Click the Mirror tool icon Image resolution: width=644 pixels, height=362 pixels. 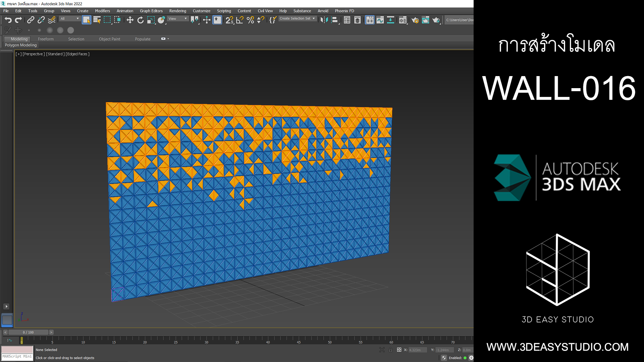[x=324, y=20]
